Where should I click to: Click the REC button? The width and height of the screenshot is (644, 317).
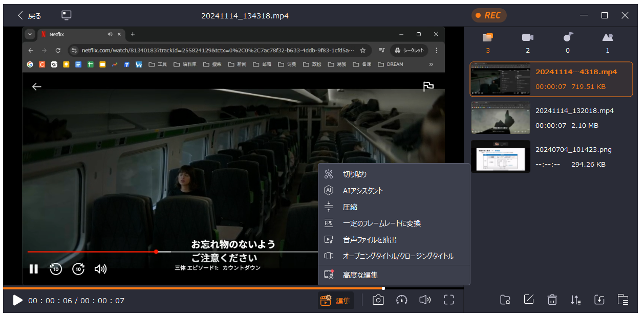[488, 15]
